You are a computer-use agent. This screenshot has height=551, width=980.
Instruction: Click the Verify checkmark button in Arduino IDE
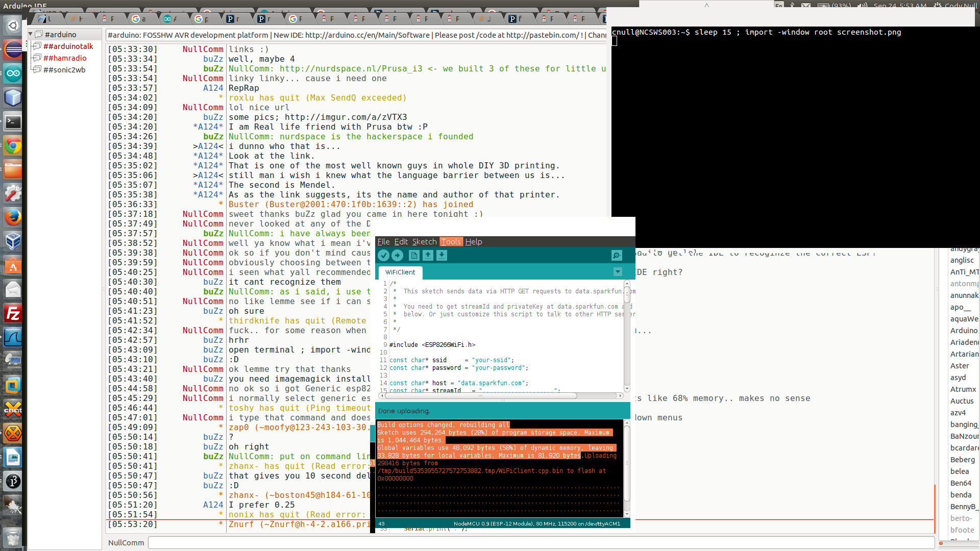tap(383, 256)
